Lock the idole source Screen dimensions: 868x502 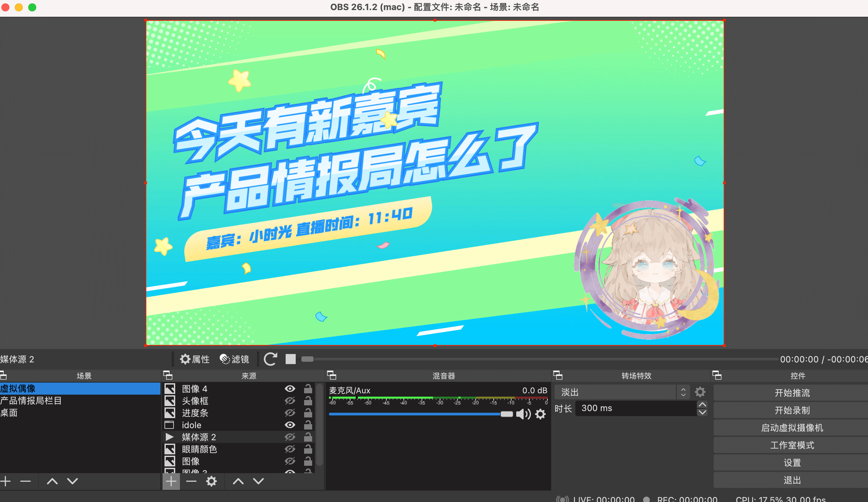pos(308,425)
